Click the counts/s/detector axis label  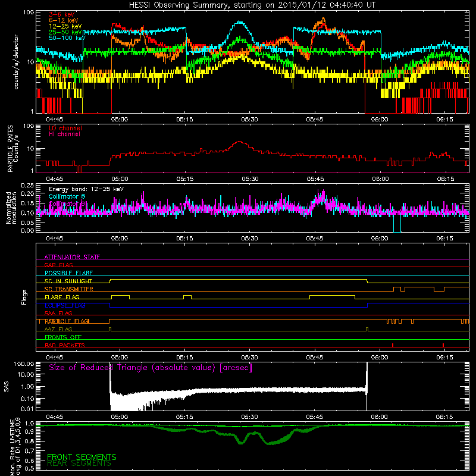[16, 62]
